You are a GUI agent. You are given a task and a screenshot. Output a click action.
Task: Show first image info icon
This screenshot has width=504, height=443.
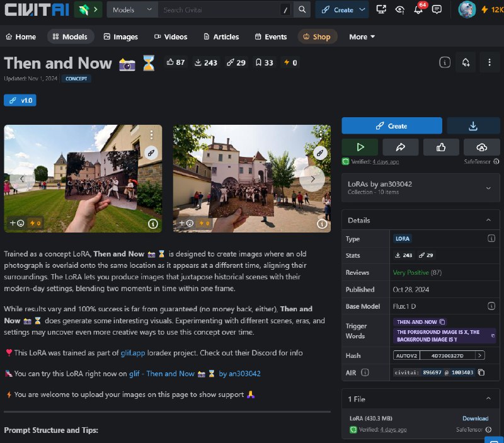pyautogui.click(x=153, y=224)
